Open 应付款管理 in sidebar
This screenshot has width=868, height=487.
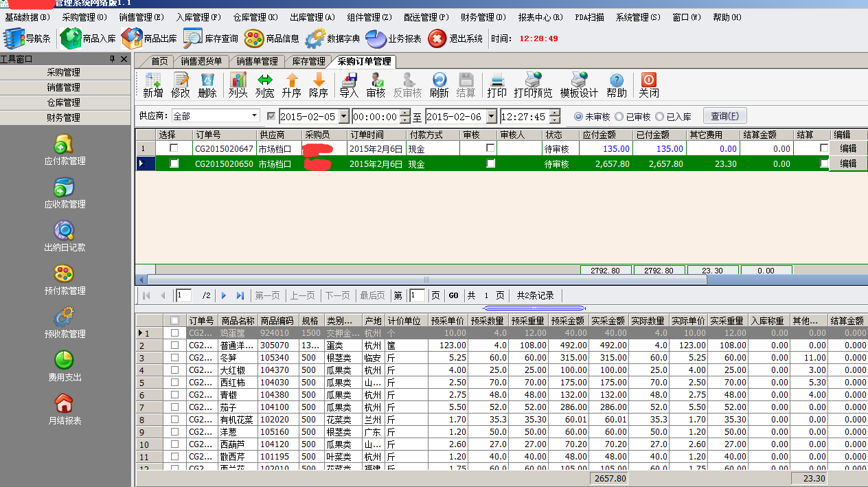(x=65, y=150)
